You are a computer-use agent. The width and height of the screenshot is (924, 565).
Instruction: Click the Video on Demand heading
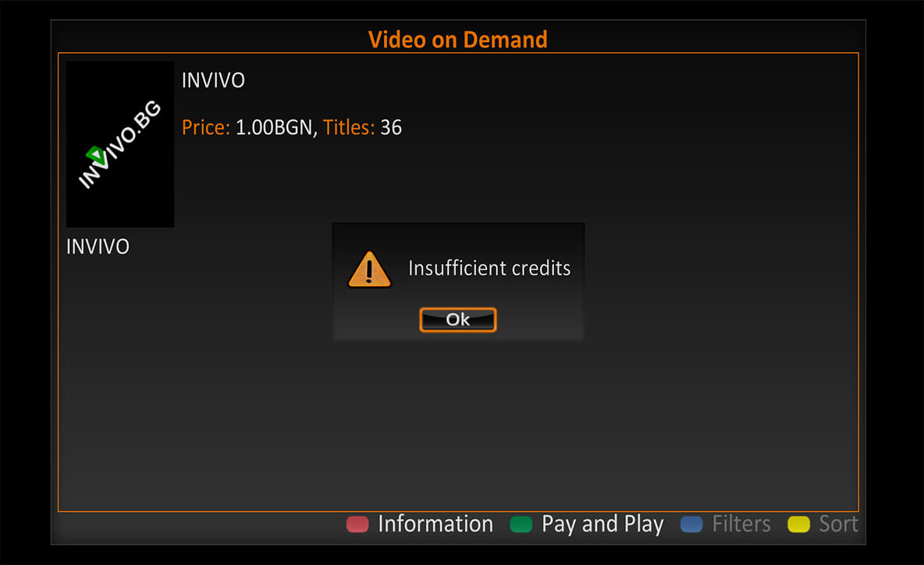458,40
